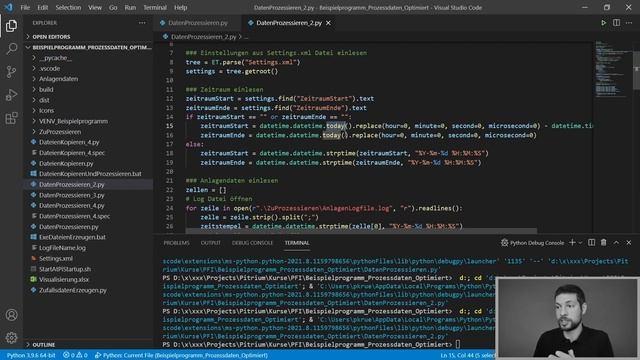Open the Run menu

click(x=130, y=7)
